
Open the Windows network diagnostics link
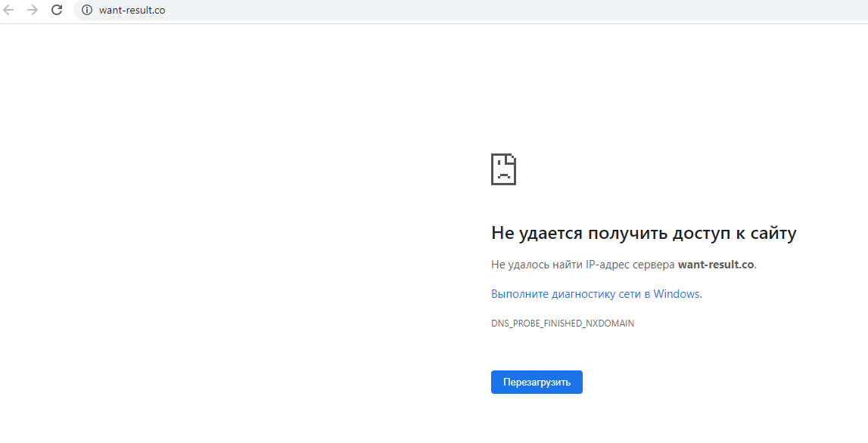point(596,294)
